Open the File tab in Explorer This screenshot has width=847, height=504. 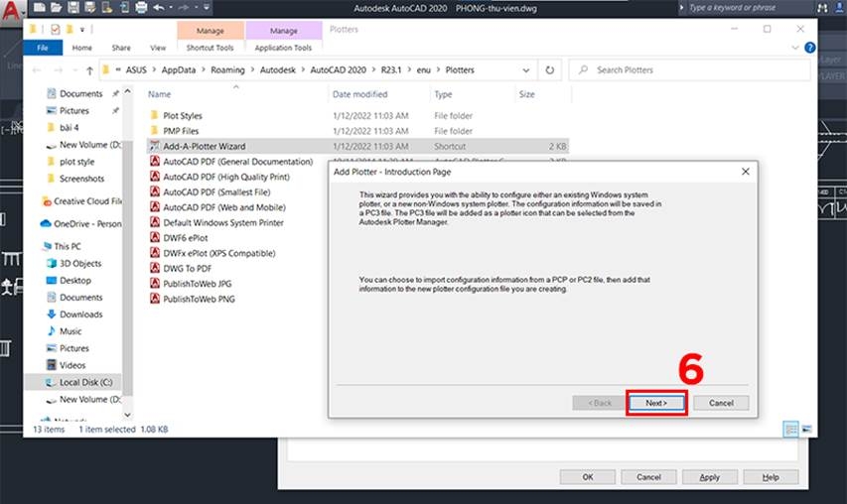coord(43,48)
